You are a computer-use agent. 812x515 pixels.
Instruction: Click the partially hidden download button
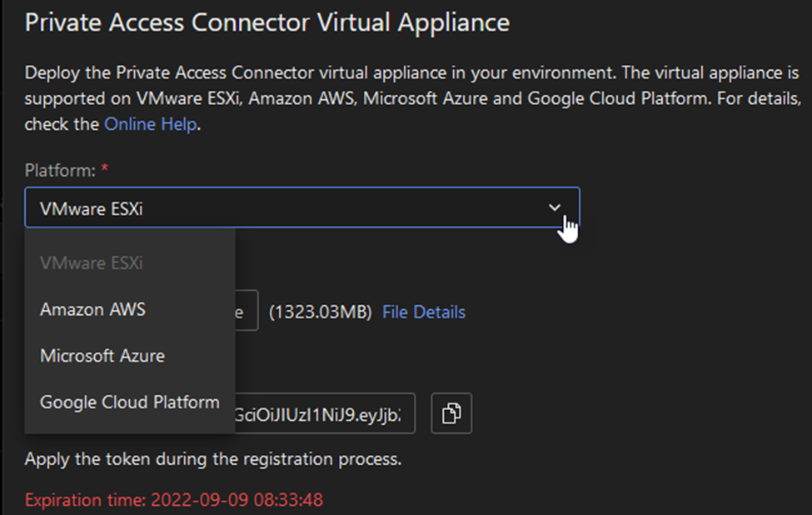click(247, 310)
